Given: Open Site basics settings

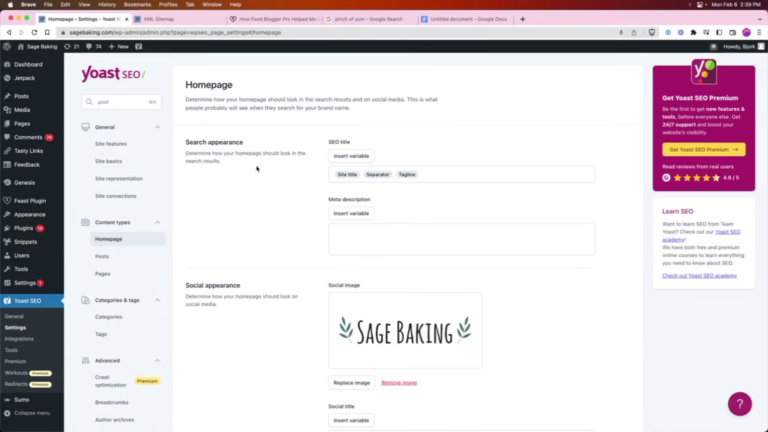Looking at the screenshot, I should (108, 161).
